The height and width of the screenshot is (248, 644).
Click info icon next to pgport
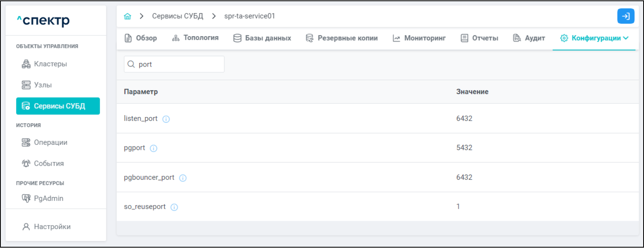click(x=154, y=148)
